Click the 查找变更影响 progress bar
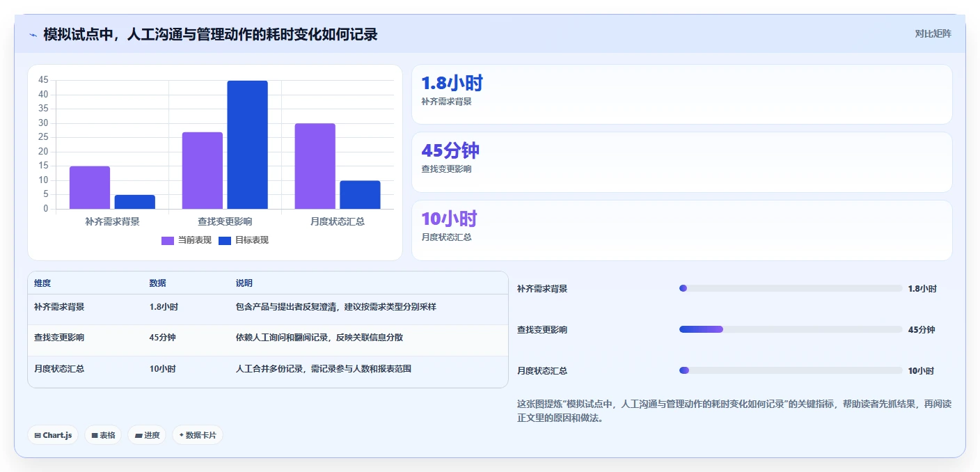 click(x=791, y=329)
